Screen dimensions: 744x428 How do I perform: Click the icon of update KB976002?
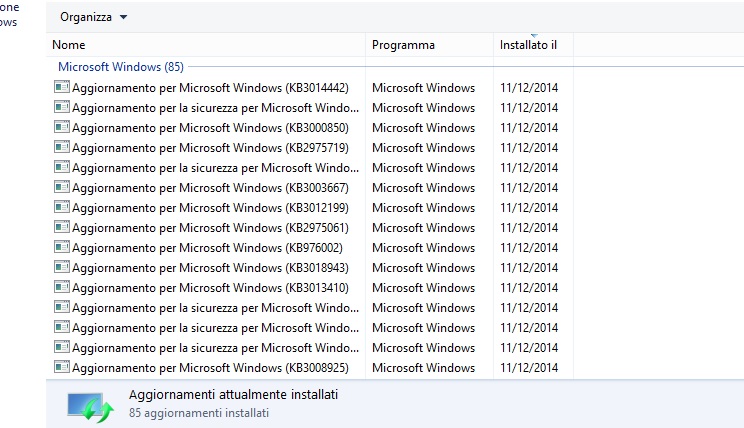tap(62, 247)
